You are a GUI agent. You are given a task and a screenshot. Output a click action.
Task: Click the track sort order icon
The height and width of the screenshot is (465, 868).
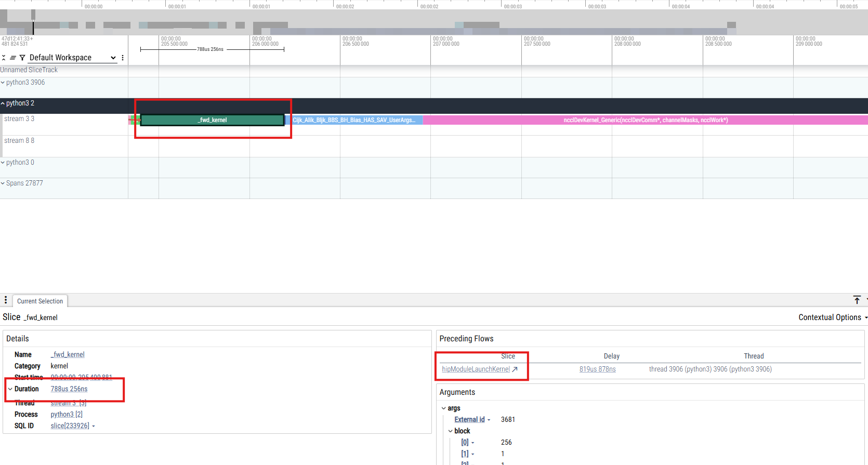point(13,58)
